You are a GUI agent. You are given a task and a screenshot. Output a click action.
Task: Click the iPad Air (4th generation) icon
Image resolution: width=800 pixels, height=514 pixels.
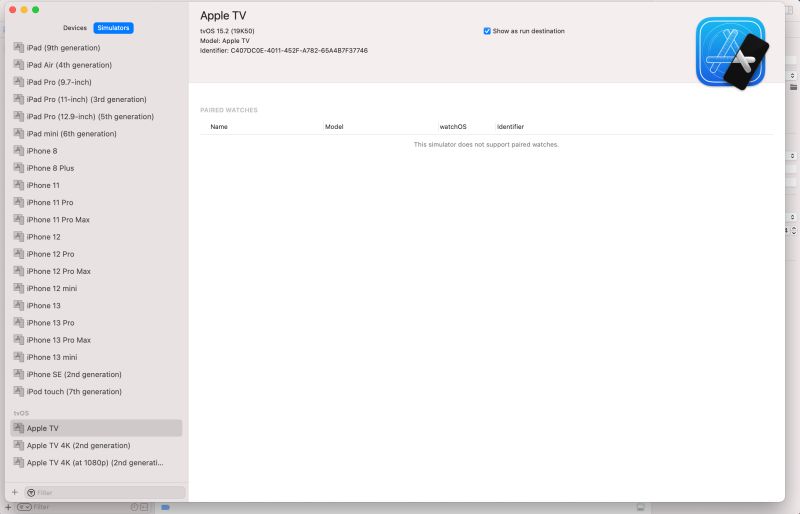pos(19,65)
